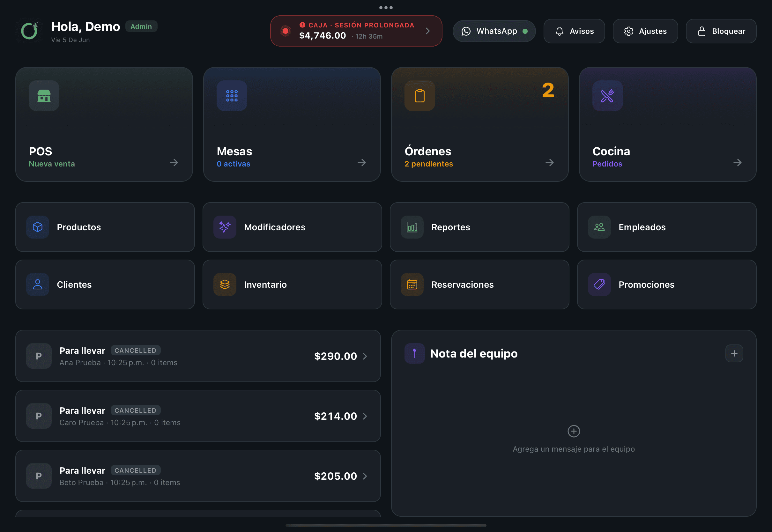Viewport: 772px width, 532px height.
Task: Click the POS storefront icon
Action: [44, 96]
